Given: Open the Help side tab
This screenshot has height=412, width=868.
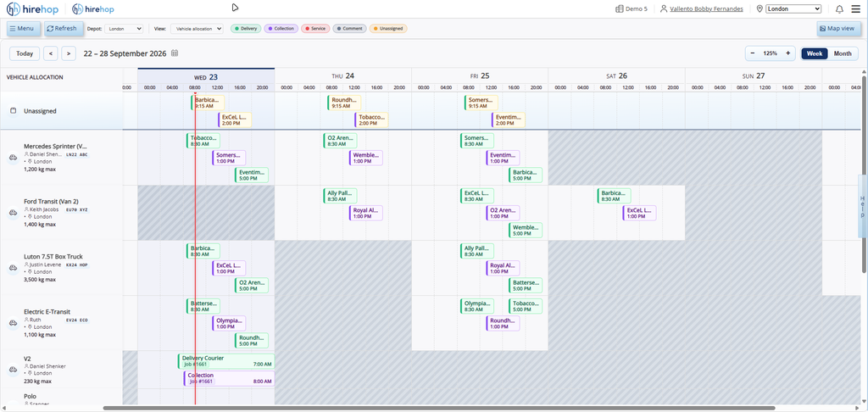Looking at the screenshot, I should (862, 206).
